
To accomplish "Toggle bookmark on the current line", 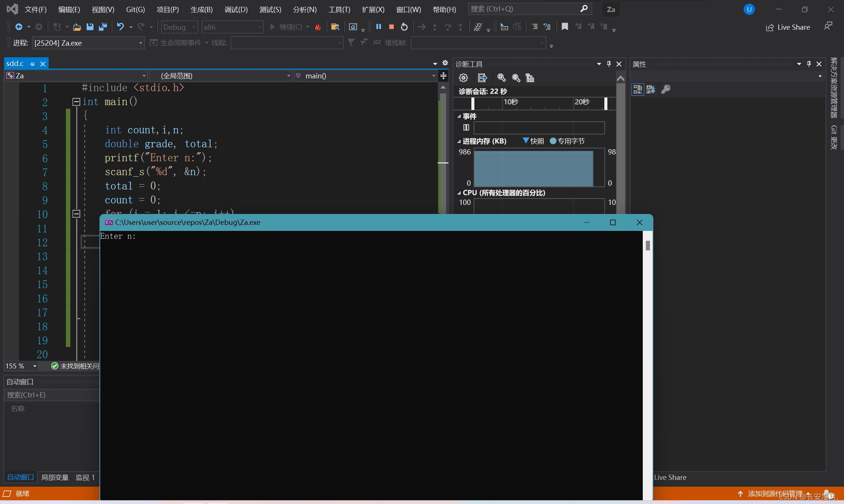I will (564, 27).
